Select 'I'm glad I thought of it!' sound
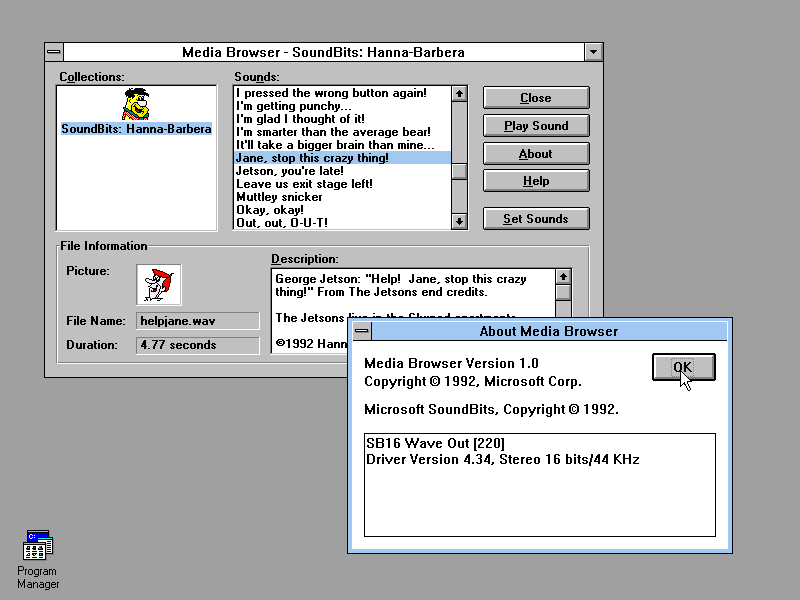This screenshot has height=600, width=800. click(x=342, y=119)
